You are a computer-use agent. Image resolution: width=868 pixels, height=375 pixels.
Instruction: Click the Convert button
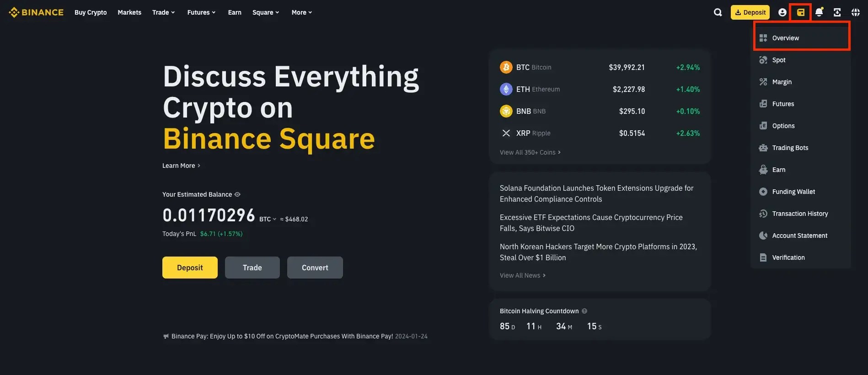tap(315, 268)
